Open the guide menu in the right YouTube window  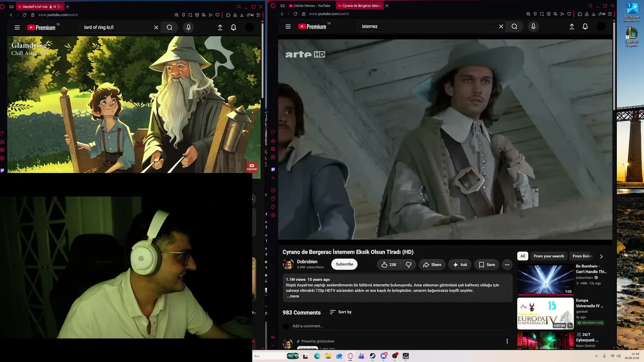pyautogui.click(x=288, y=26)
